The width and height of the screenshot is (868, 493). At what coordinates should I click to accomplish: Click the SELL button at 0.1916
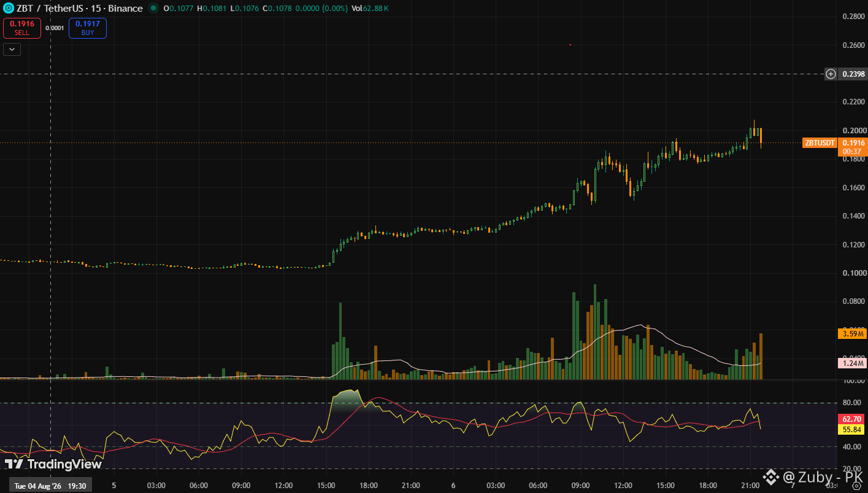tap(22, 28)
